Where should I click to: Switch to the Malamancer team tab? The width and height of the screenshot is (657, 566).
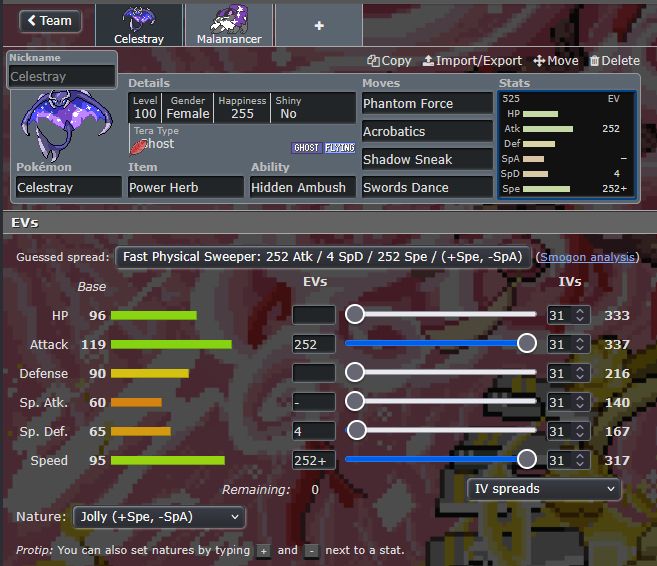pos(229,25)
